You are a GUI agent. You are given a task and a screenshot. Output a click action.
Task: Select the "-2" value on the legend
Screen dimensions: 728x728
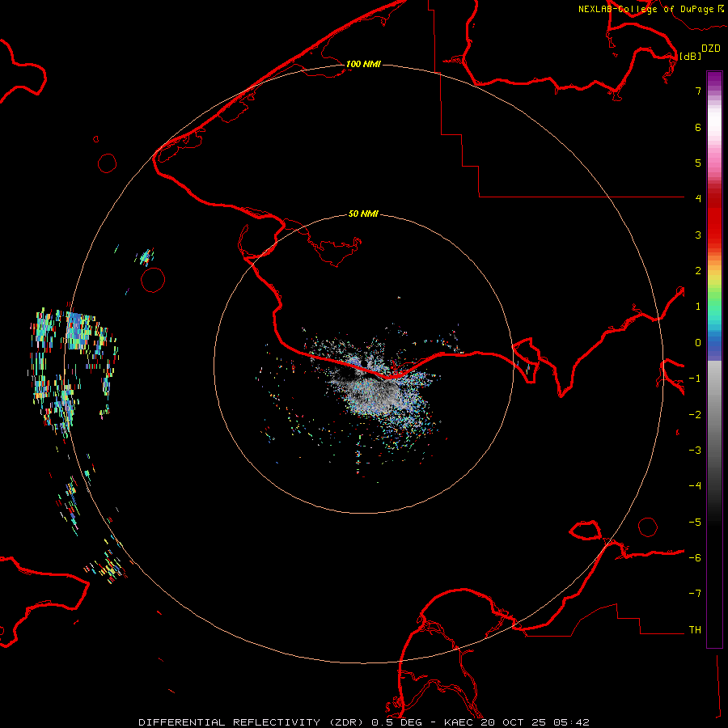pyautogui.click(x=695, y=414)
